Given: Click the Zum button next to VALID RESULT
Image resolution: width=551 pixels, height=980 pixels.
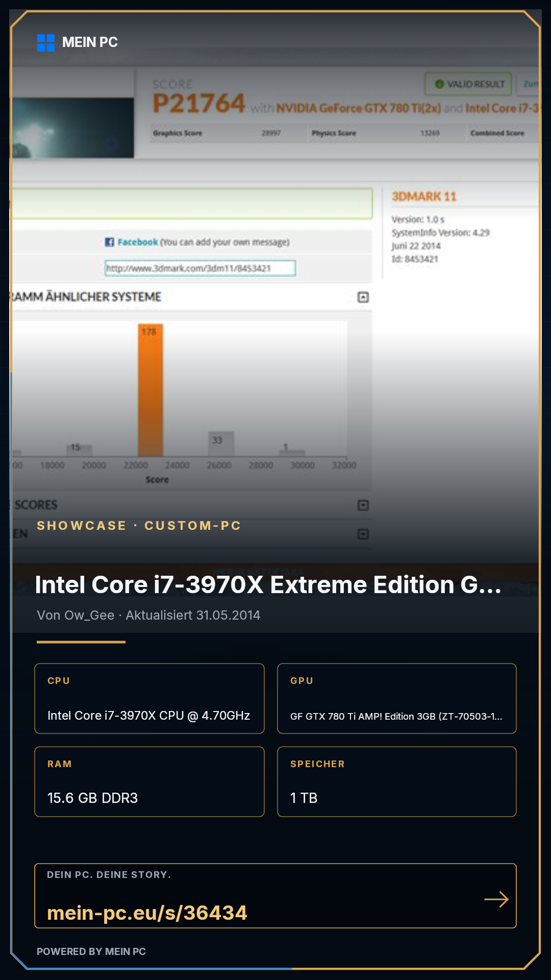Looking at the screenshot, I should [529, 84].
